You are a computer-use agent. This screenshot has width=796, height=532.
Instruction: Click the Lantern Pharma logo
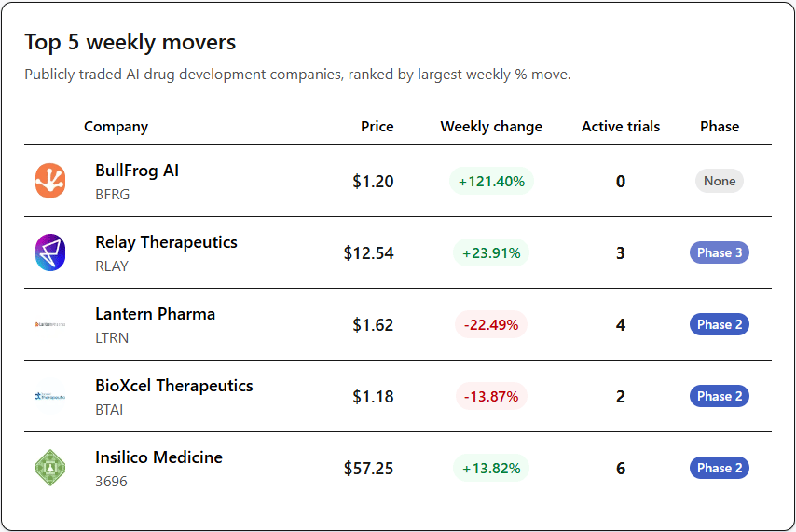(50, 324)
